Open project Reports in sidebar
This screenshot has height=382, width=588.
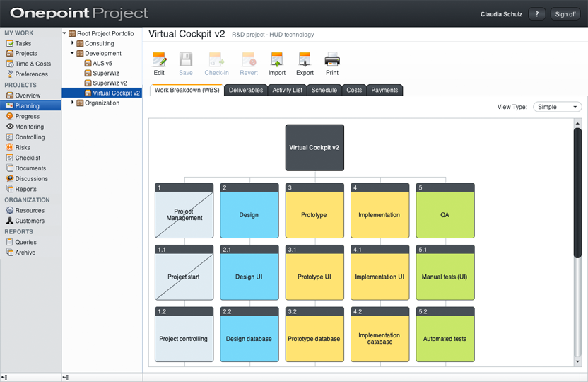pyautogui.click(x=25, y=189)
